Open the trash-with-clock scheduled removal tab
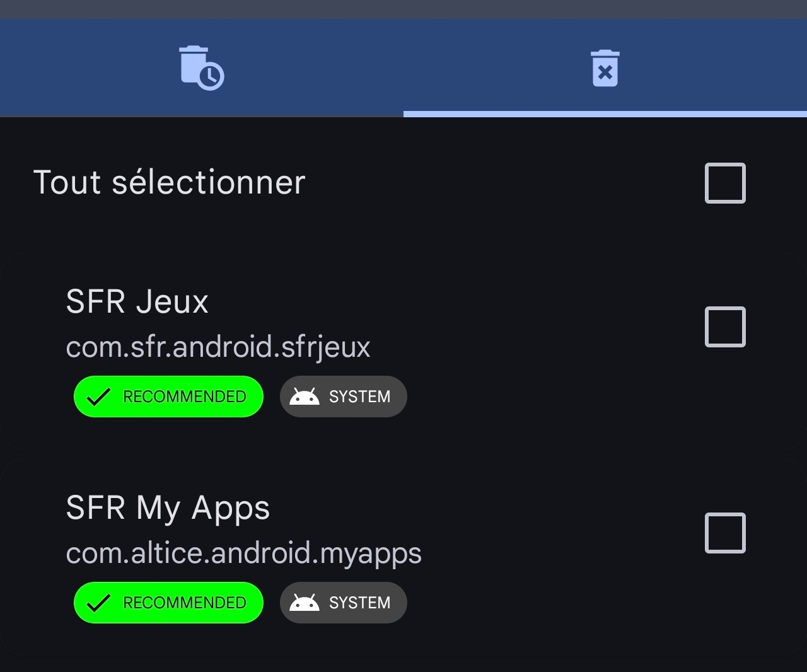Viewport: 807px width, 672px height. tap(202, 67)
